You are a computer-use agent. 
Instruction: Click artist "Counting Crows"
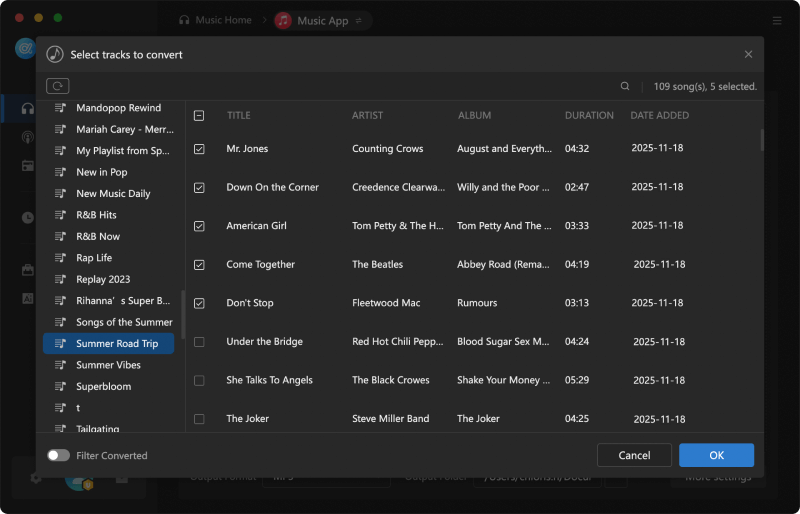tap(388, 149)
